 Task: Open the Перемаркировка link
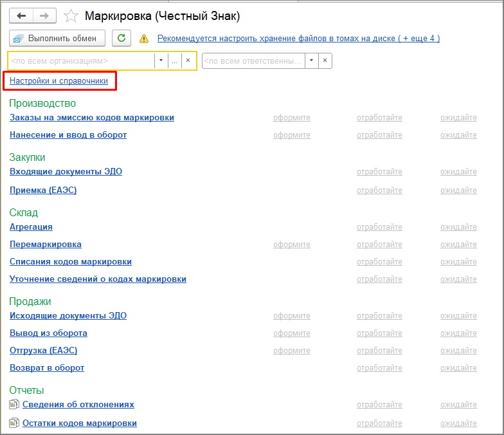click(45, 245)
